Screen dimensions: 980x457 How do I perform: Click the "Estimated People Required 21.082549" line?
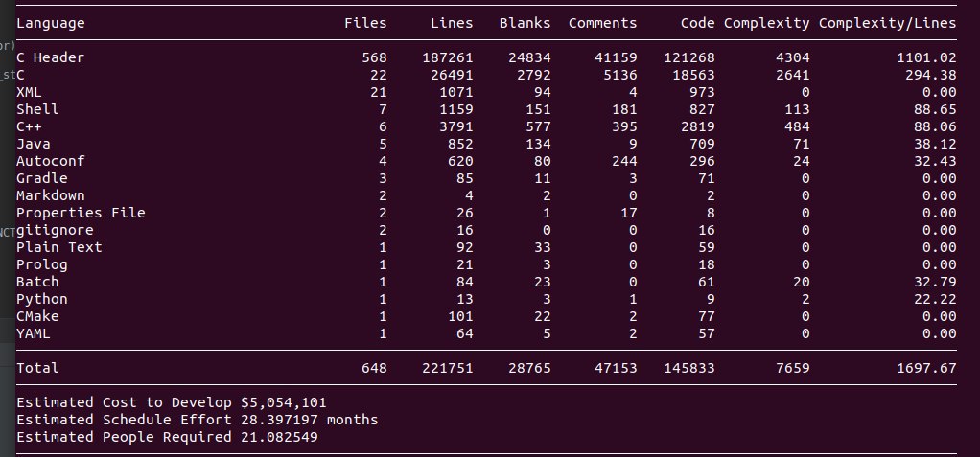167,437
